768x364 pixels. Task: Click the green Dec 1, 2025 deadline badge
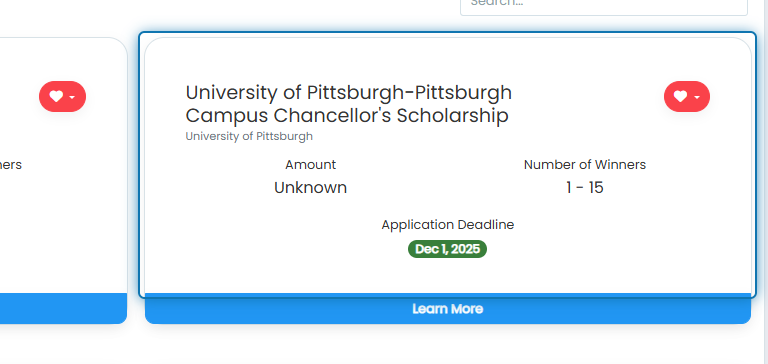[x=448, y=249]
